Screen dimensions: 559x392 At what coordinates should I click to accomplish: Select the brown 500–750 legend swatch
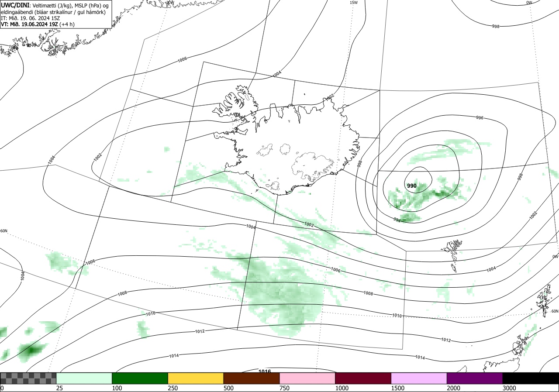click(251, 378)
